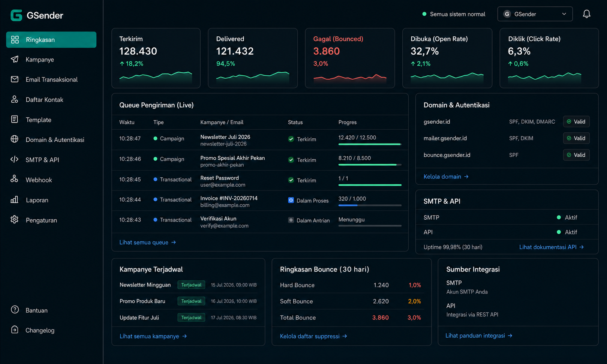This screenshot has height=364, width=607.
Task: Expand the GSender account dropdown
Action: pyautogui.click(x=535, y=14)
